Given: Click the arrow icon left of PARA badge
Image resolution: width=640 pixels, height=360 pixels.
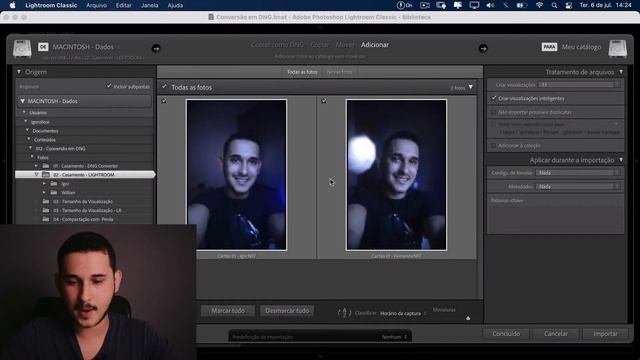Looking at the screenshot, I should [483, 48].
